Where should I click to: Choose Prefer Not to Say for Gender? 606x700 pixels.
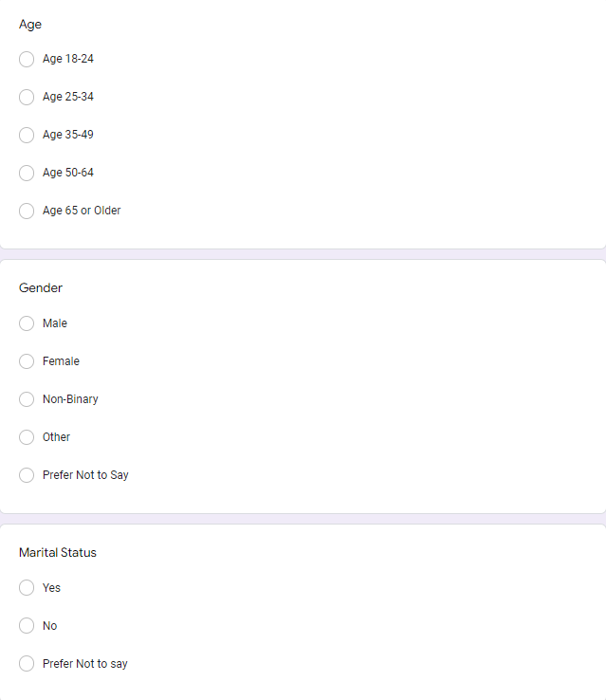(x=27, y=475)
